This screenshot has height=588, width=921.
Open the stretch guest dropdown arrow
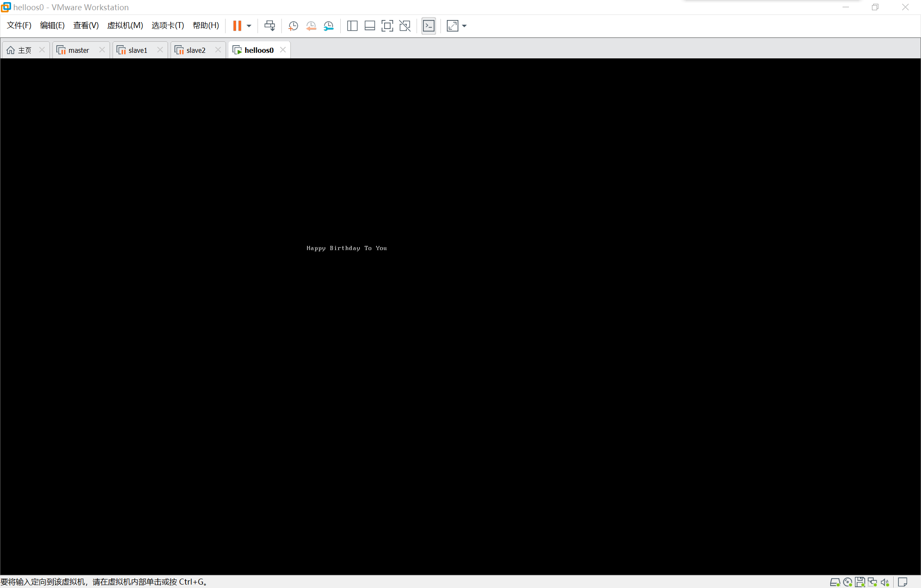pos(464,26)
